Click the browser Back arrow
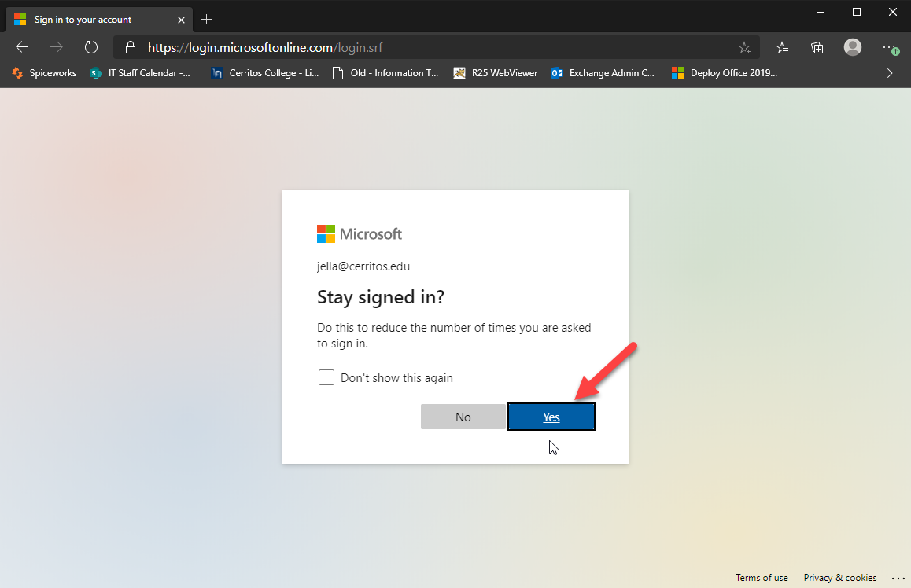Screen dimensions: 911x588 22,47
